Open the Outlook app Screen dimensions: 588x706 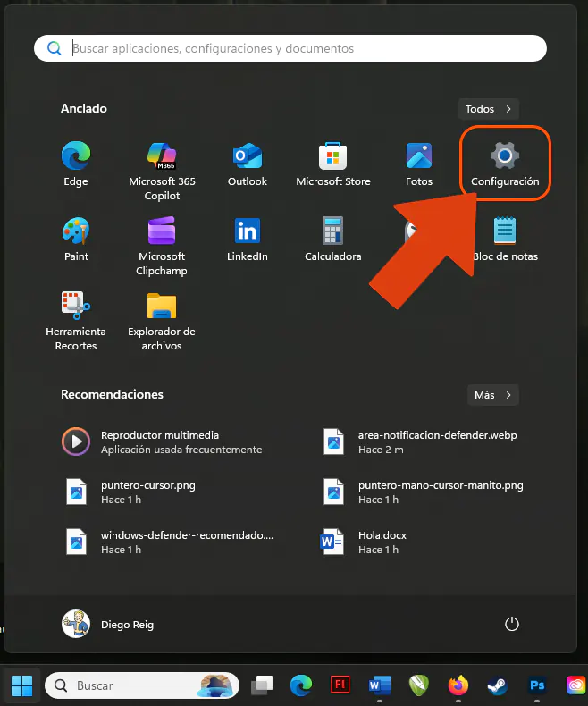248,164
